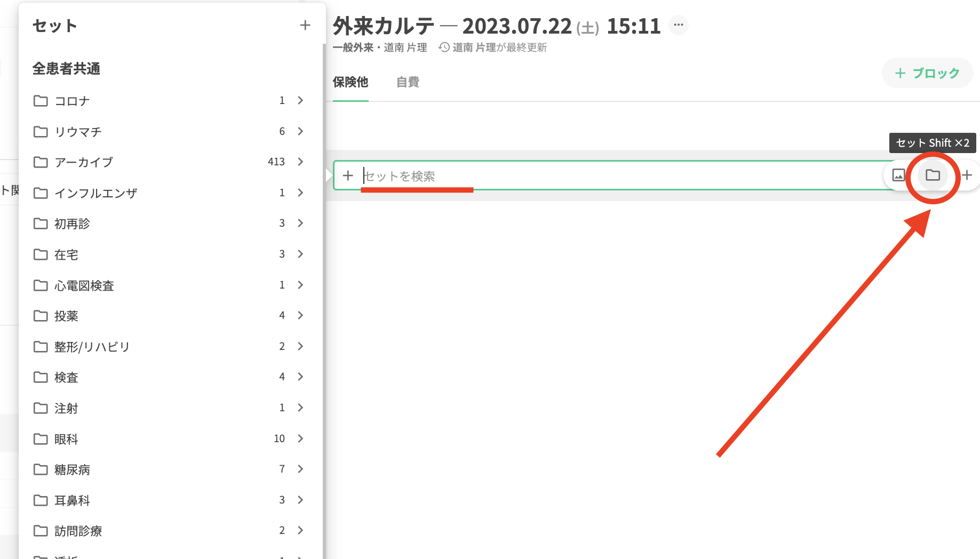Expand the 注射 chevron arrow

300,408
